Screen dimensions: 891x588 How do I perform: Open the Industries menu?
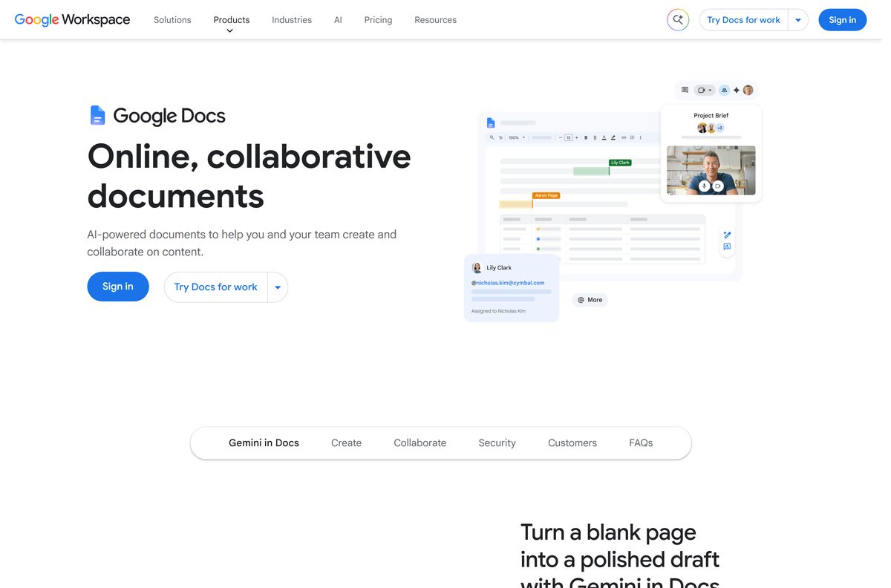pyautogui.click(x=292, y=20)
